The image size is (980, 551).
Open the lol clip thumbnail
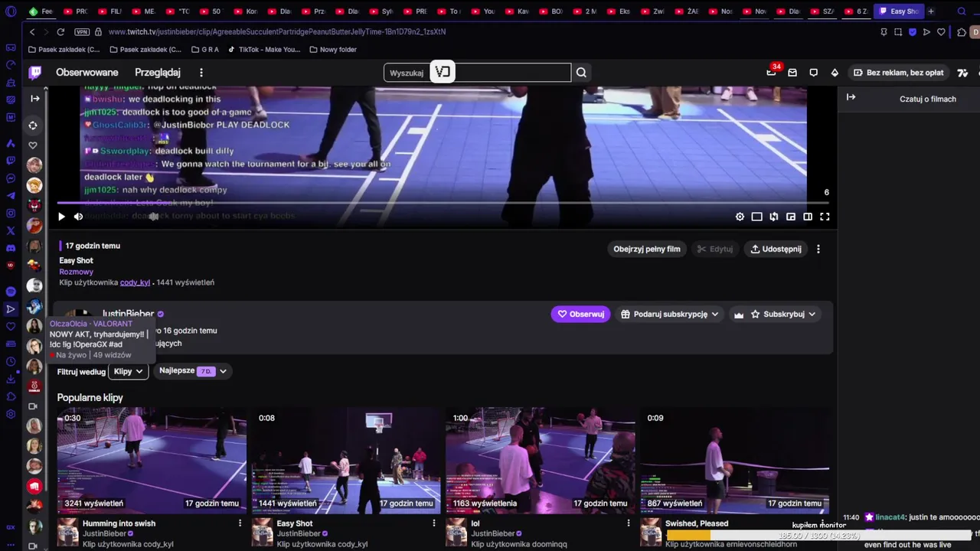541,461
